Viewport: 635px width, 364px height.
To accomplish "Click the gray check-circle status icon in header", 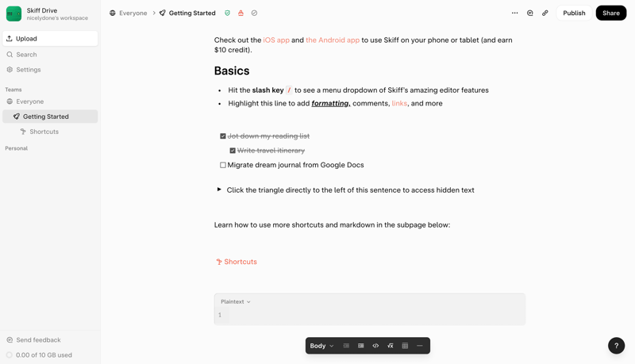I will [254, 13].
